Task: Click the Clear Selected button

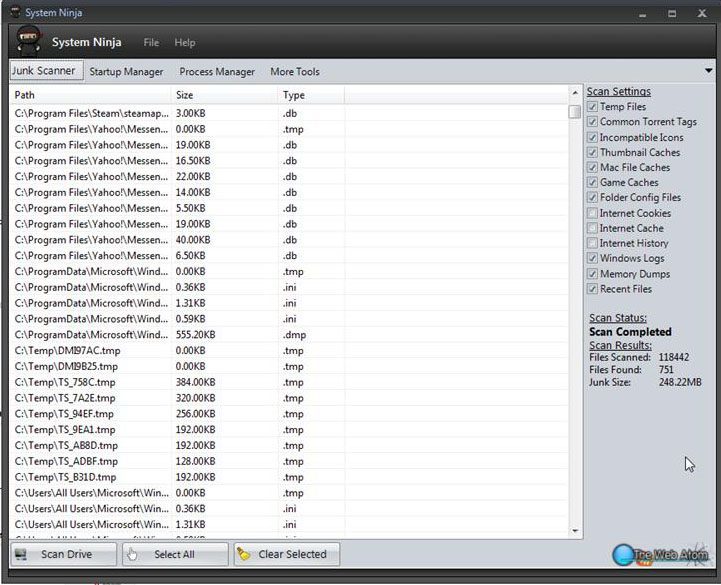Action: [x=287, y=554]
